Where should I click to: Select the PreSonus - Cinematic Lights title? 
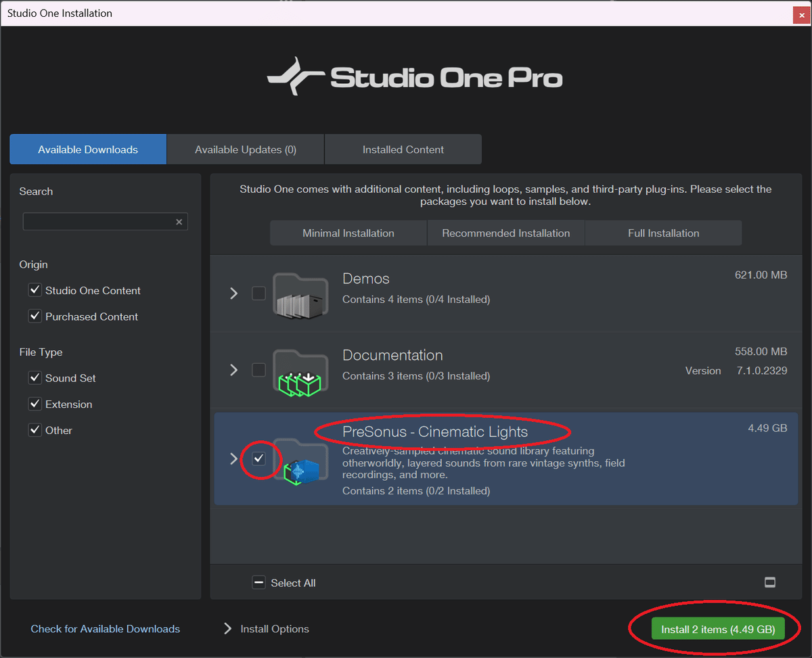pyautogui.click(x=435, y=431)
